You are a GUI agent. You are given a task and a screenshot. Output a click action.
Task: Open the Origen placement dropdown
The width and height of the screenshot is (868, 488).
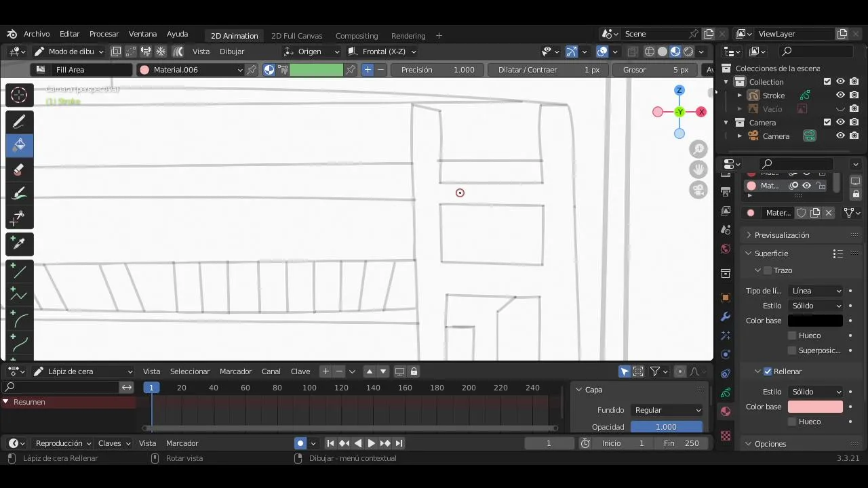[312, 52]
